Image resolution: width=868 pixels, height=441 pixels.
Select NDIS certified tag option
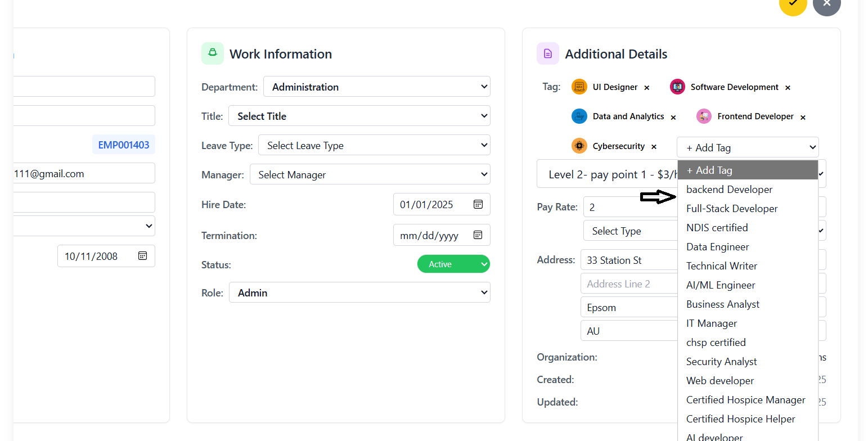pyautogui.click(x=717, y=228)
